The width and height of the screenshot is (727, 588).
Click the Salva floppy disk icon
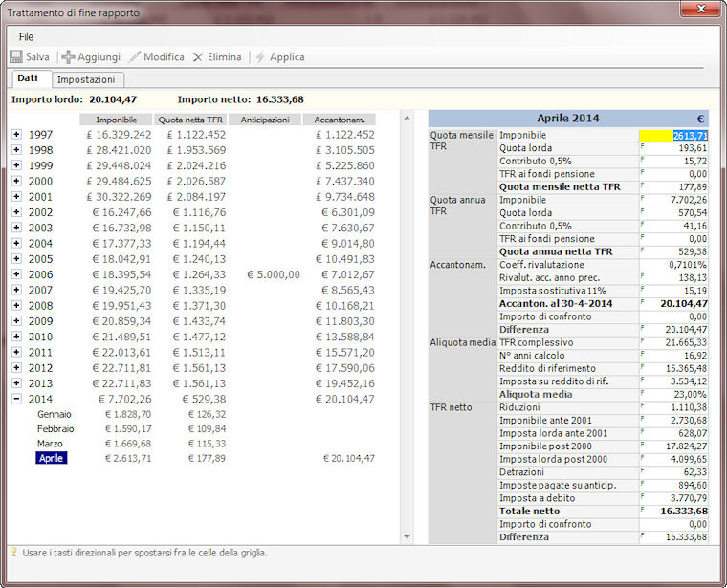point(16,57)
